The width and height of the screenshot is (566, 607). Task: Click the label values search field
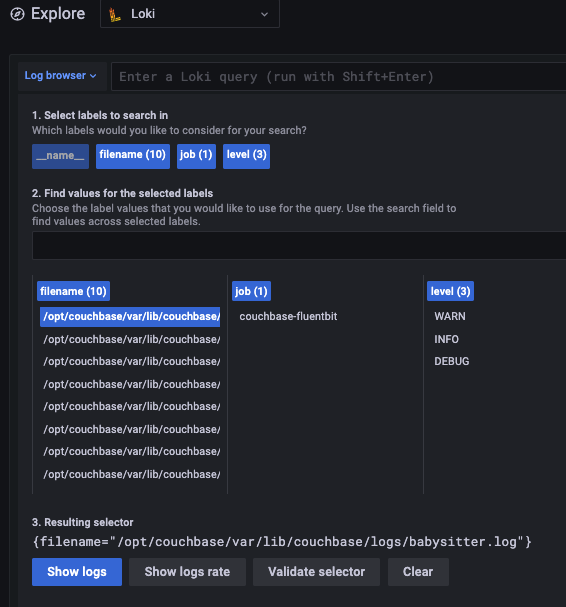pos(299,245)
